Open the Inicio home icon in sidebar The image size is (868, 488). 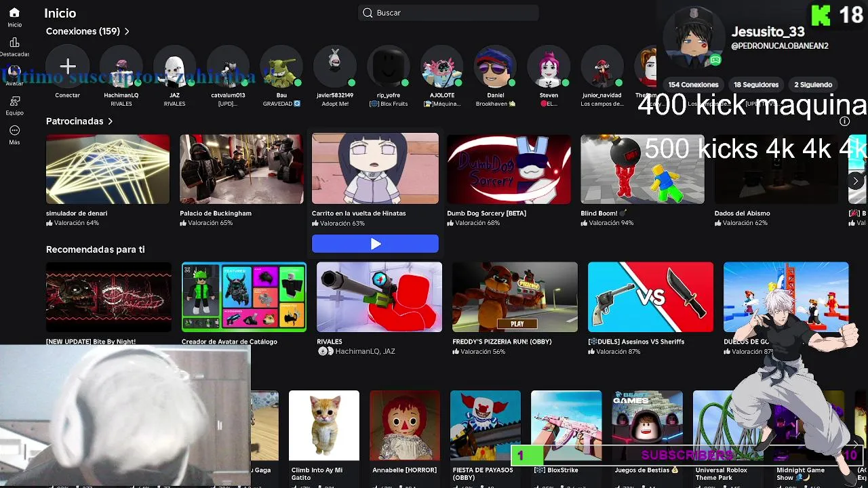coord(14,13)
